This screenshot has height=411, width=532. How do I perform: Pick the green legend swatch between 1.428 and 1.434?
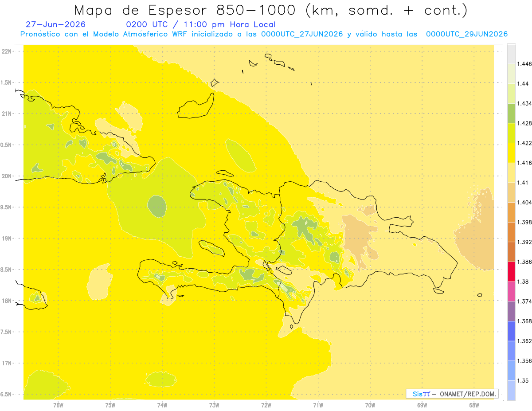pos(511,113)
